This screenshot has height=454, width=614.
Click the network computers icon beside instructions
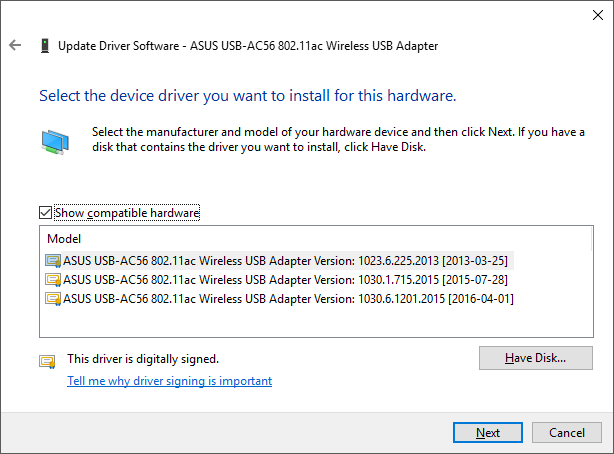[x=55, y=142]
